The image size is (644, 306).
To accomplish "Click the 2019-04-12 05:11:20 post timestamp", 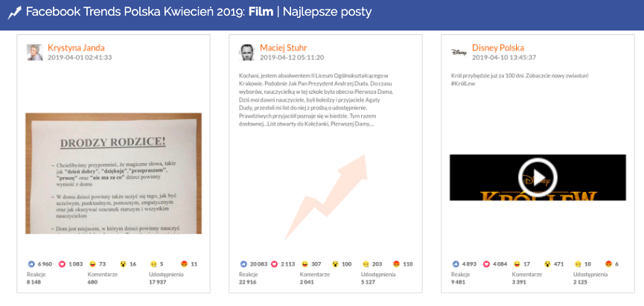I will click(292, 57).
